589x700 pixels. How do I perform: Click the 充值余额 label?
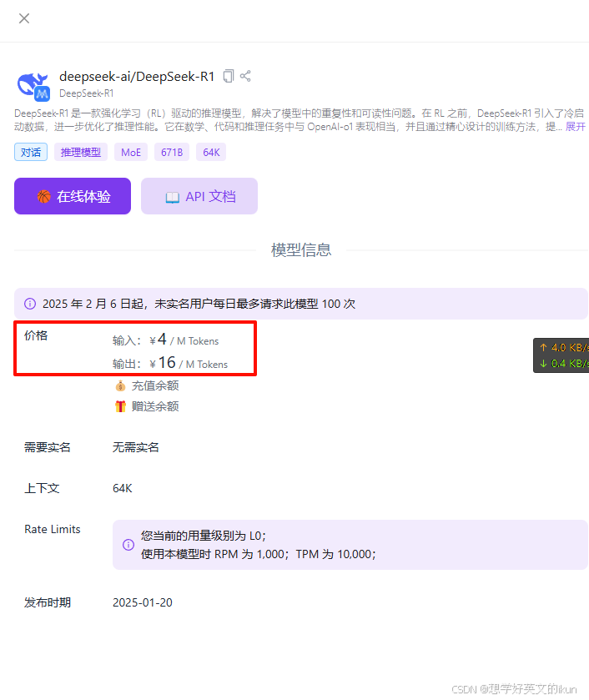pos(155,385)
